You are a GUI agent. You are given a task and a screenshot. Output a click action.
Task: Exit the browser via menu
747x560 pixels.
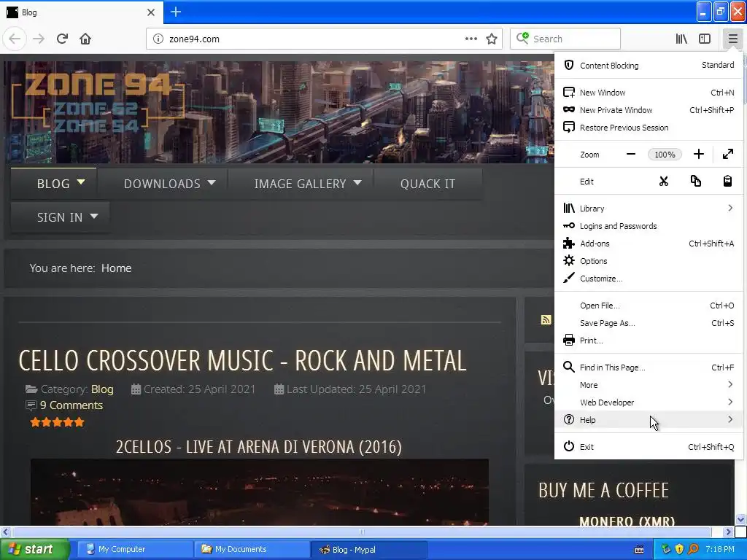click(x=649, y=447)
